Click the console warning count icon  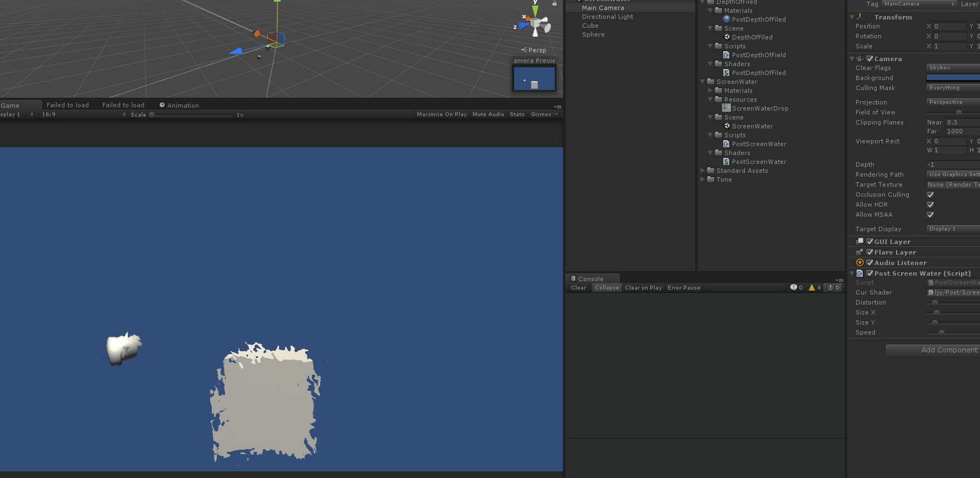[812, 288]
